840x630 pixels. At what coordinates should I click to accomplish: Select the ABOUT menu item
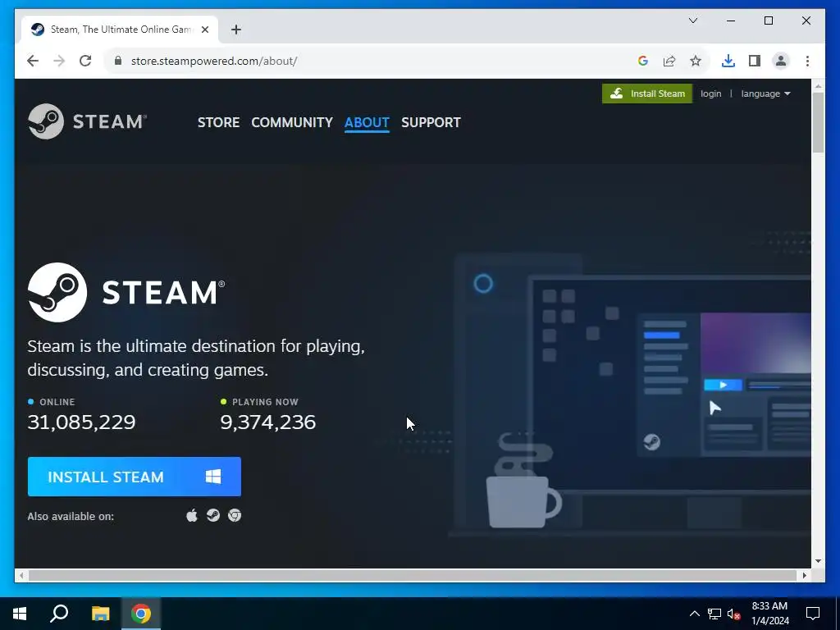coord(367,122)
